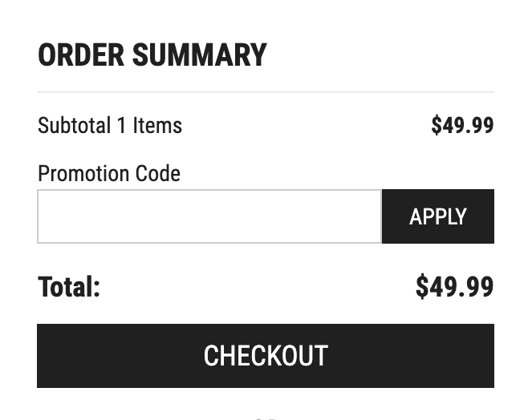Select the amount shown next to Total:
This screenshot has height=420, width=528.
coord(454,287)
